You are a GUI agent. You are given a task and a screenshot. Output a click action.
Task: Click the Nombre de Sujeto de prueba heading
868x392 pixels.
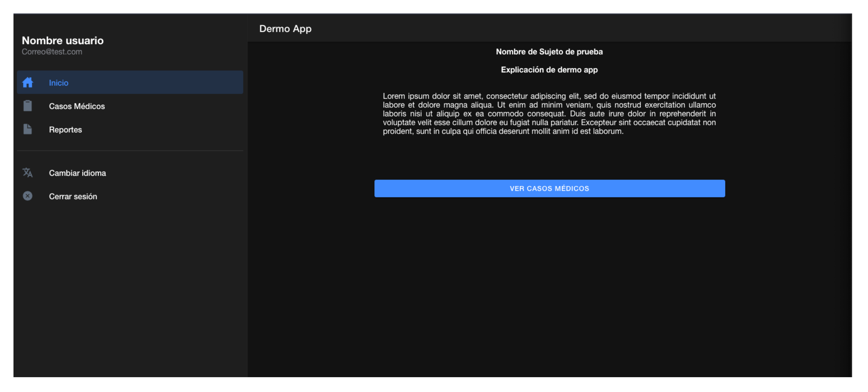(x=549, y=52)
